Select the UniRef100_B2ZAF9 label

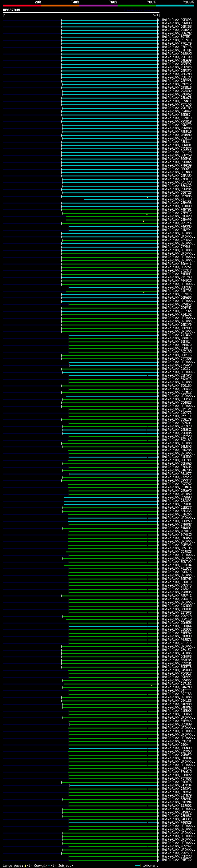tap(177, 118)
